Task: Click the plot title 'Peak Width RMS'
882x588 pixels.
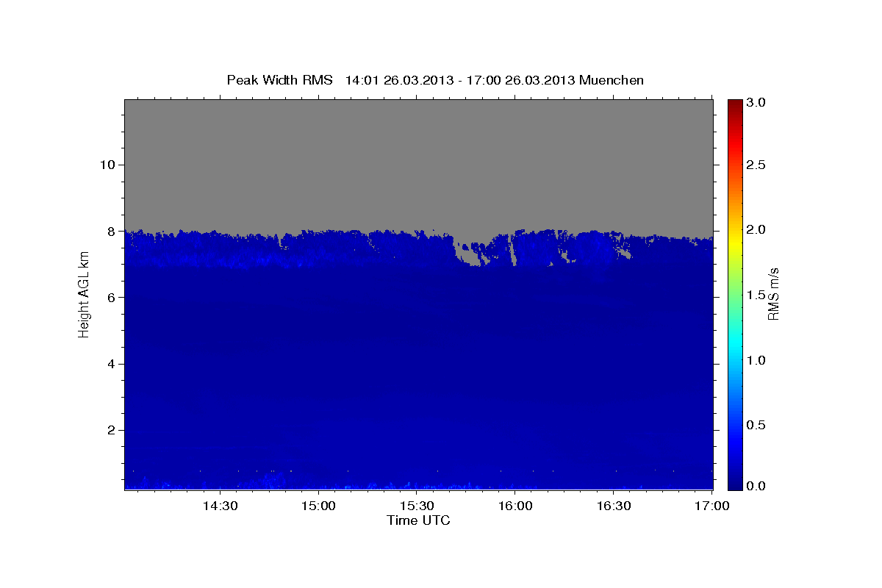Action: tap(279, 80)
